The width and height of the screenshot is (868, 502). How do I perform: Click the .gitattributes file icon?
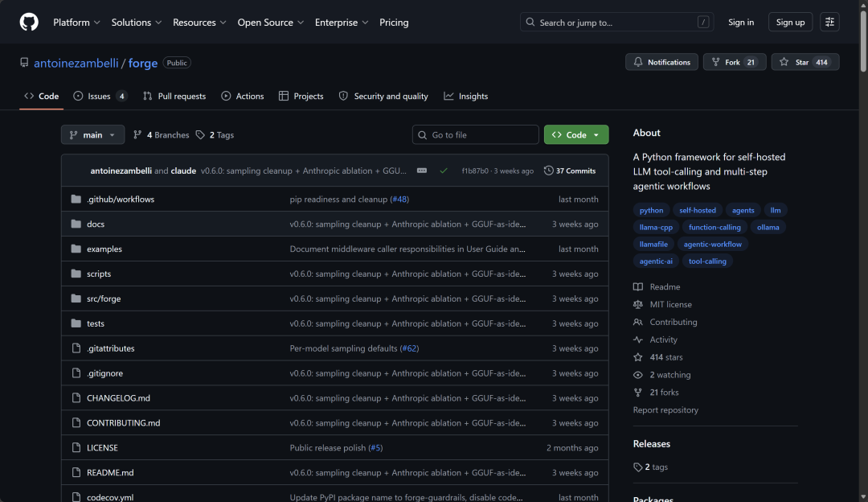pyautogui.click(x=76, y=348)
